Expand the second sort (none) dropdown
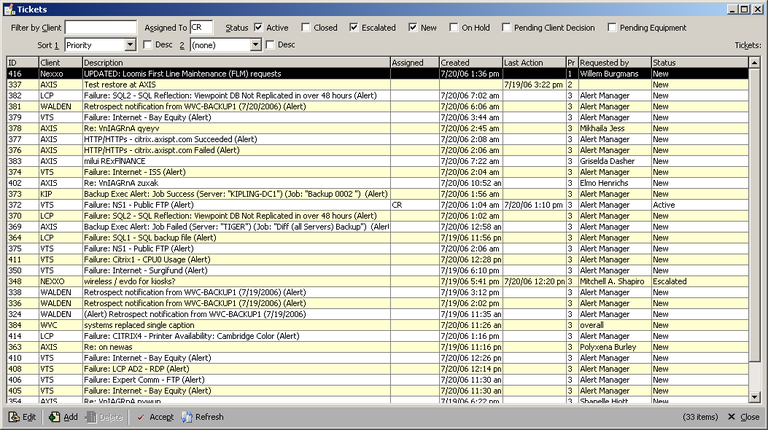768x430 pixels. click(255, 45)
